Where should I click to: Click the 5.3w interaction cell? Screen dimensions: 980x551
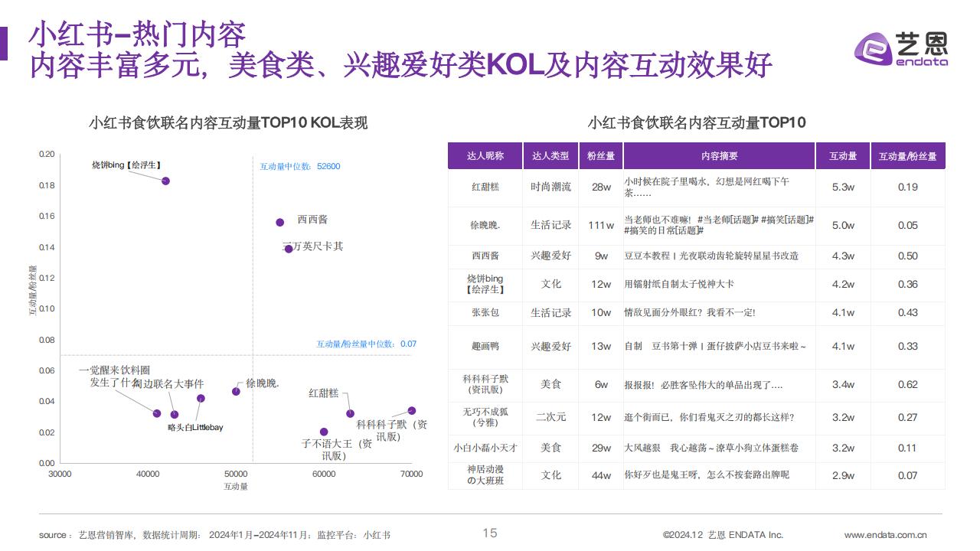[843, 187]
